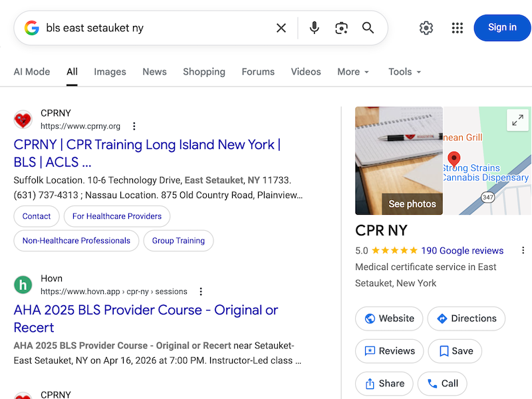Expand the More dropdown
532x399 pixels.
(x=353, y=72)
